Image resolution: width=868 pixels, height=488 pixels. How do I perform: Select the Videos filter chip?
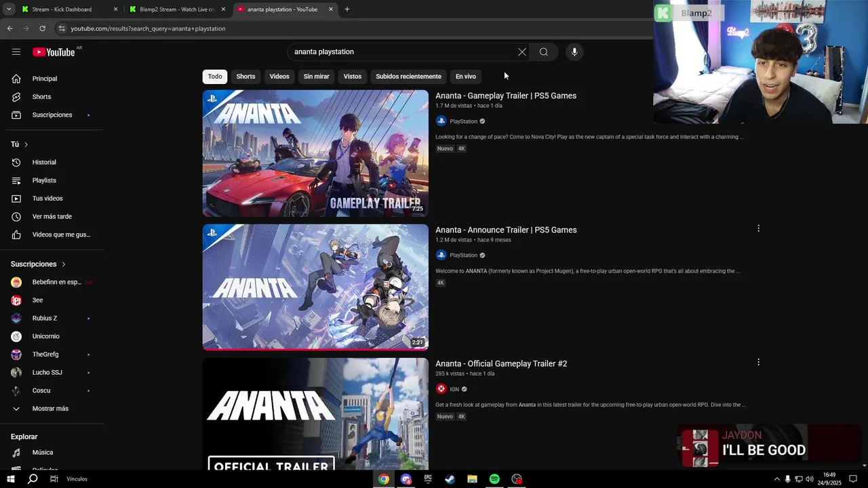coord(279,76)
